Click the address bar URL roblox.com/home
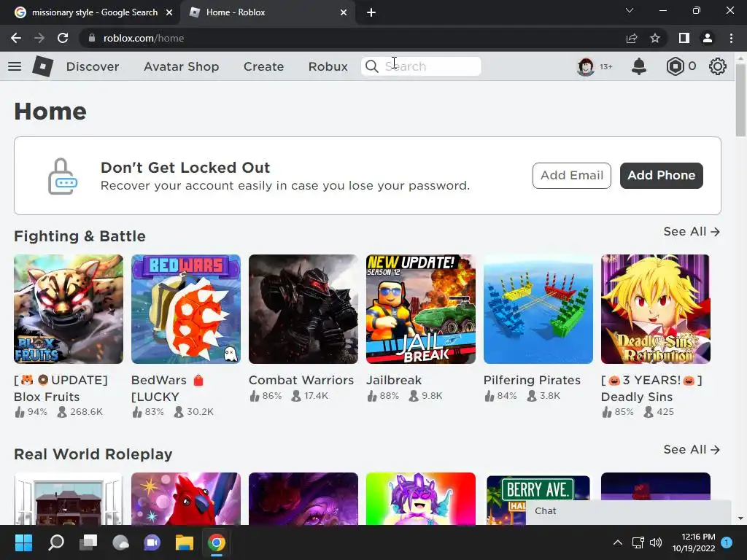Screen dimensions: 747x560 [x=144, y=38]
